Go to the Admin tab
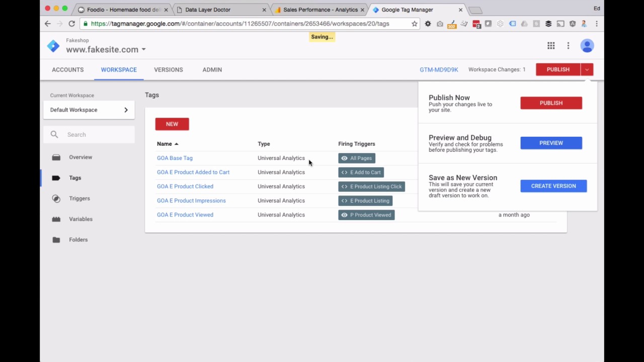Screen dimensions: 644x362 click(x=212, y=70)
